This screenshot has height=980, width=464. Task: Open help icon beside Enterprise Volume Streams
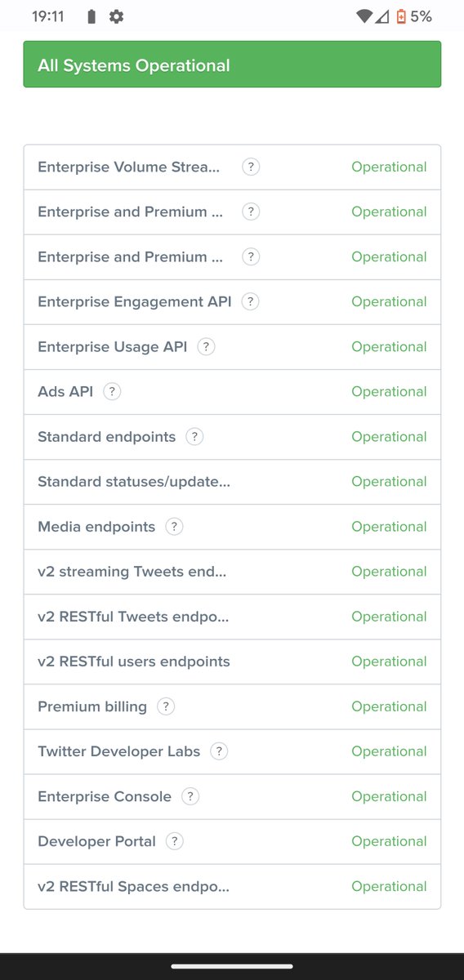pyautogui.click(x=251, y=167)
